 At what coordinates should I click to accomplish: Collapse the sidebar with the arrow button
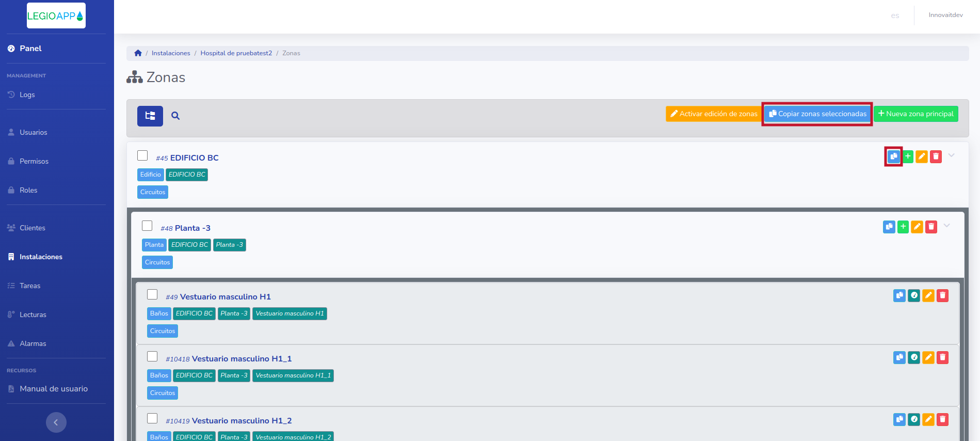tap(56, 422)
